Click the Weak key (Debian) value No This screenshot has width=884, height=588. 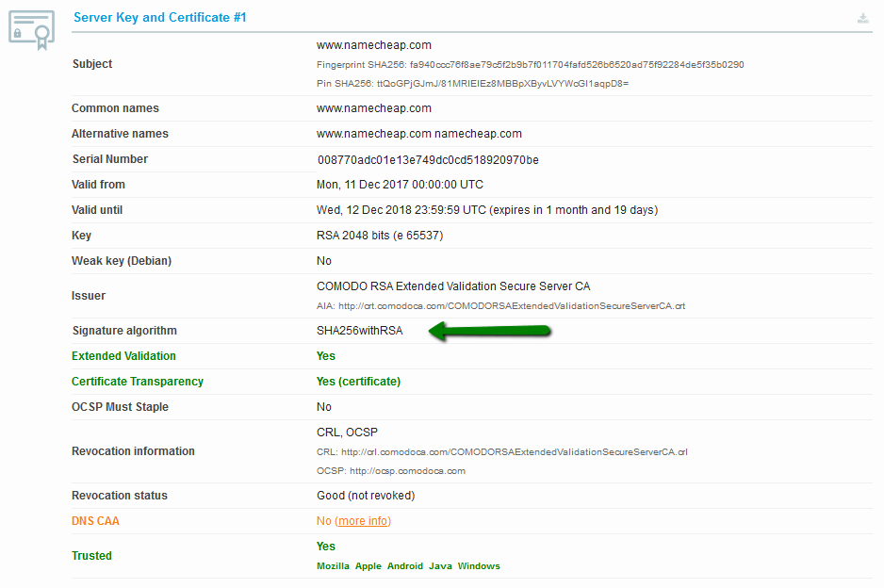pyautogui.click(x=323, y=260)
